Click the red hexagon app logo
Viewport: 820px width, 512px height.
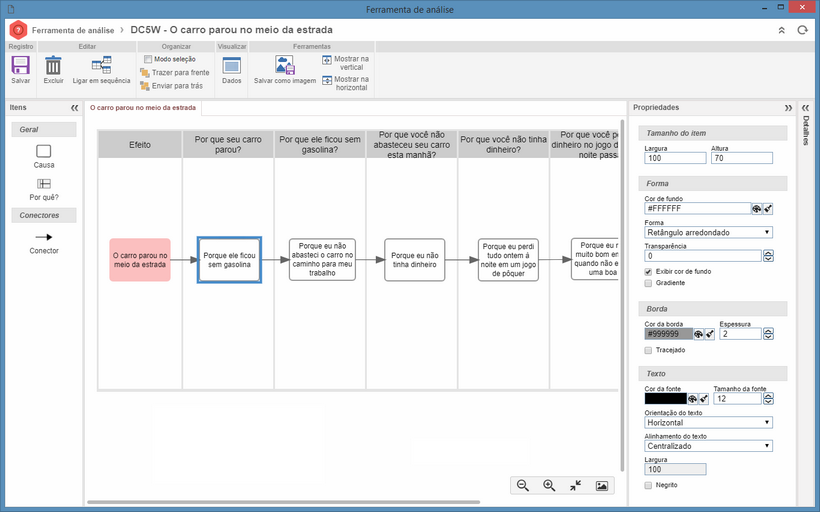[18, 30]
